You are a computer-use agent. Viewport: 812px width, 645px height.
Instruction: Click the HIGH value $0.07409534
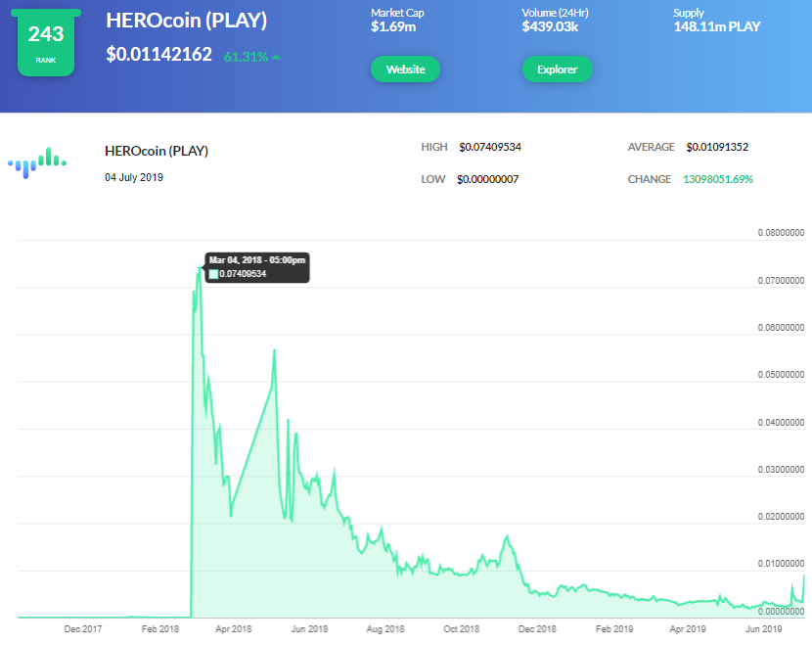tap(490, 147)
